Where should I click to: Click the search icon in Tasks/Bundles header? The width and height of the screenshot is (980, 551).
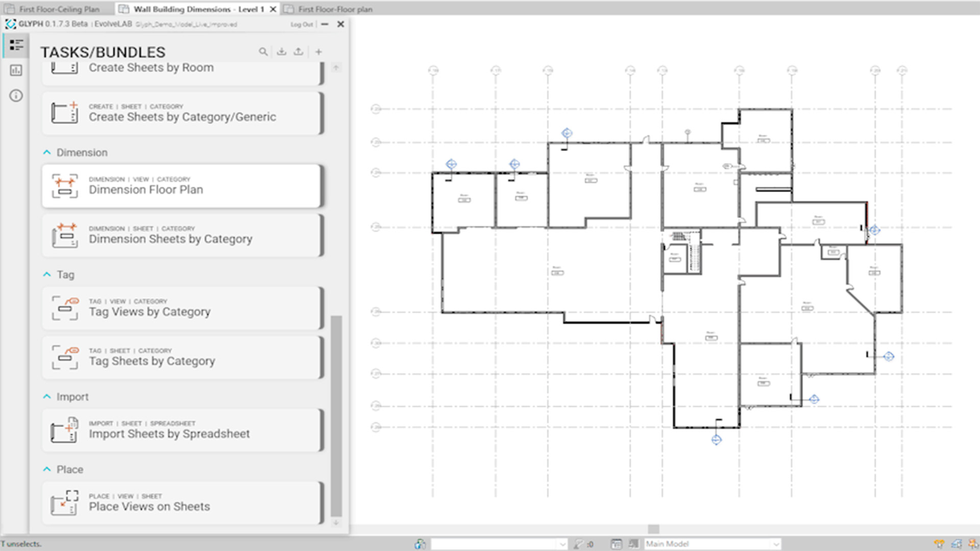tap(263, 52)
